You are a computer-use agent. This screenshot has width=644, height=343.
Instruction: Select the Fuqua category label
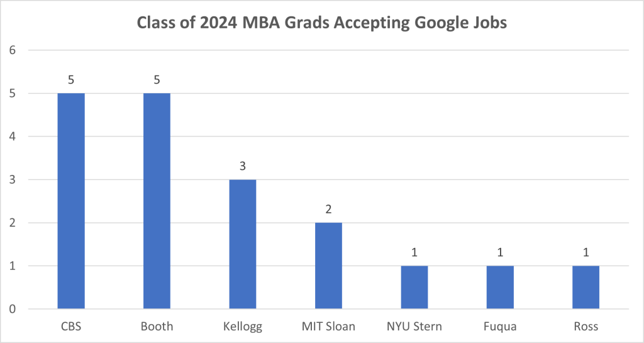[x=500, y=327]
